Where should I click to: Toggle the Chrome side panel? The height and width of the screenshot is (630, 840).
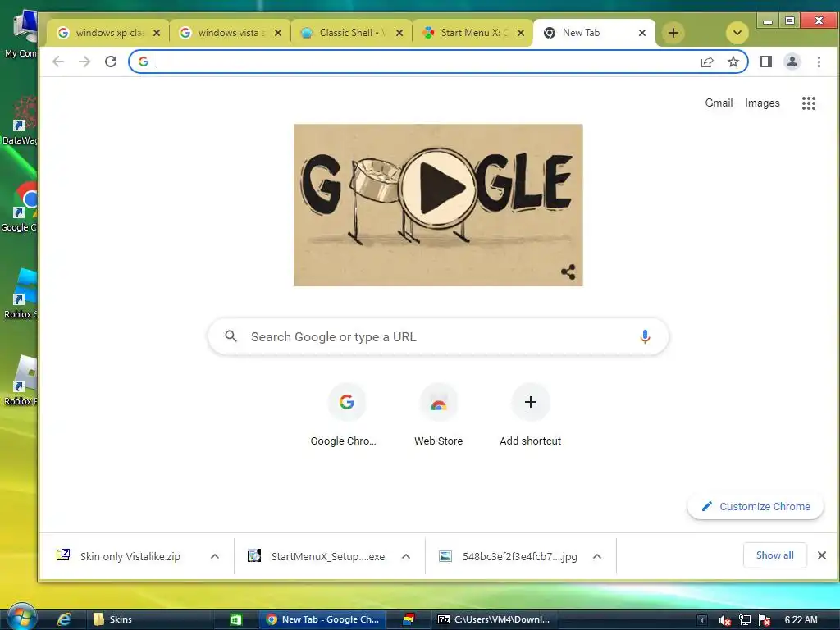(x=766, y=62)
